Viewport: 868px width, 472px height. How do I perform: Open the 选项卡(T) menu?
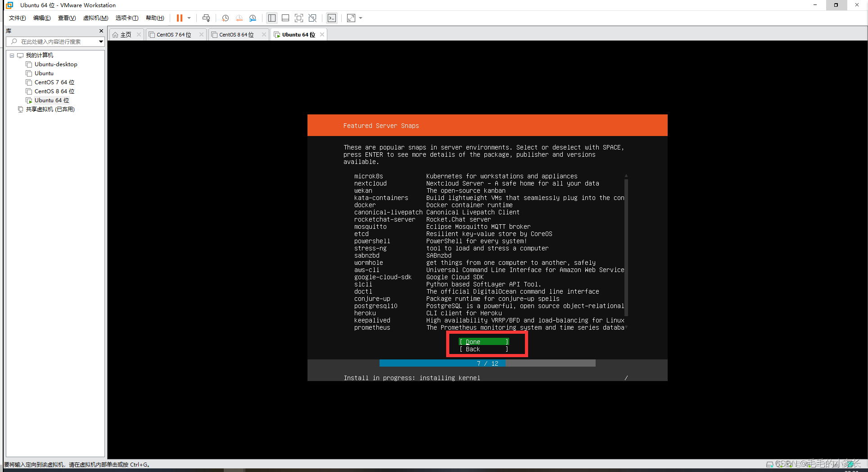[127, 18]
